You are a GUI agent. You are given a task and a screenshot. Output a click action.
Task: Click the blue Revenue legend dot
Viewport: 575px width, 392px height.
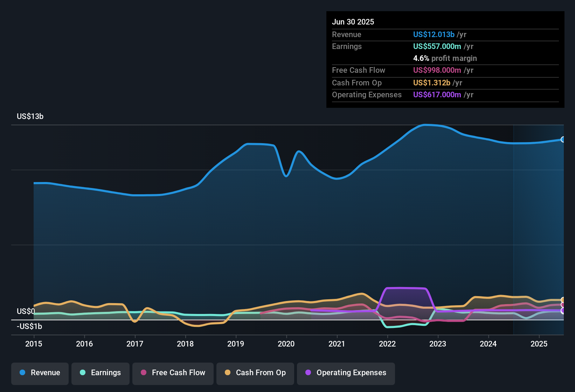point(22,372)
